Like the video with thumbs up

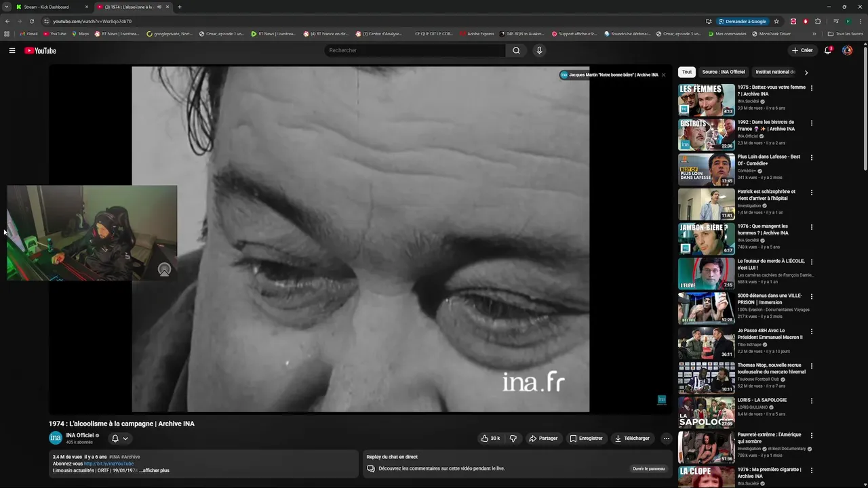[490, 439]
